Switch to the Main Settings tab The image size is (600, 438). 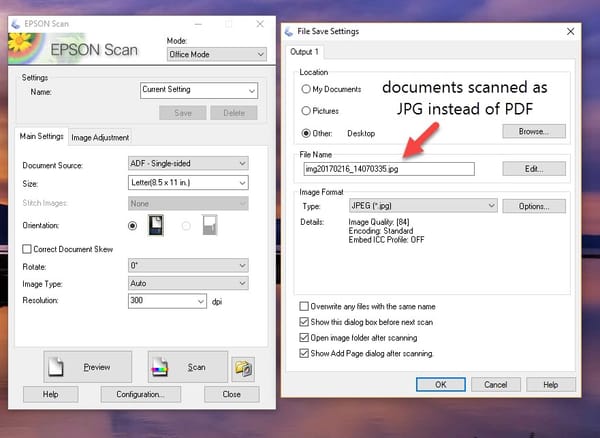41,136
